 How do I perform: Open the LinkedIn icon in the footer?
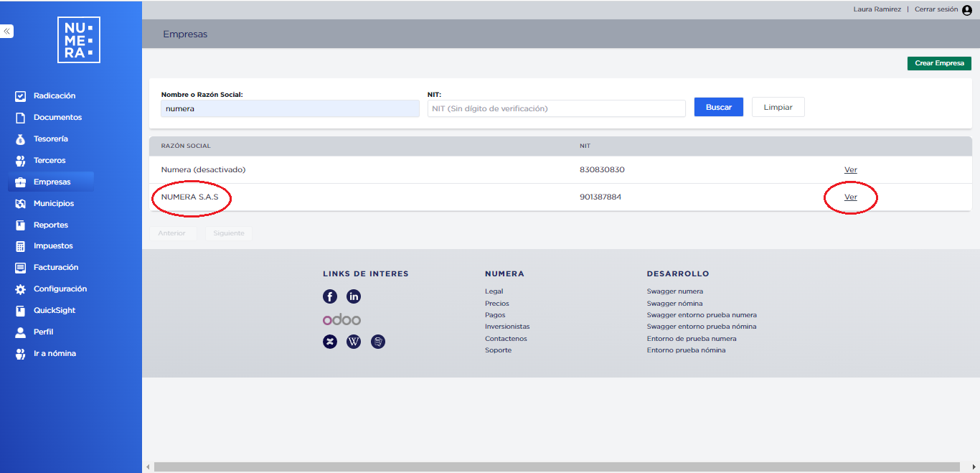click(354, 296)
